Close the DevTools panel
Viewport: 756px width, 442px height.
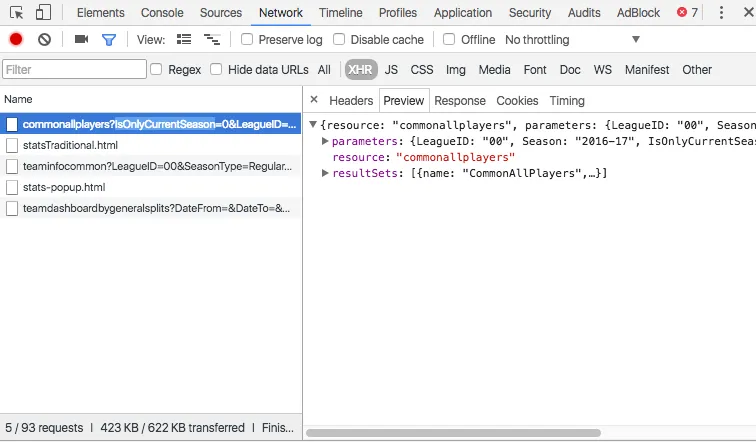coord(748,12)
